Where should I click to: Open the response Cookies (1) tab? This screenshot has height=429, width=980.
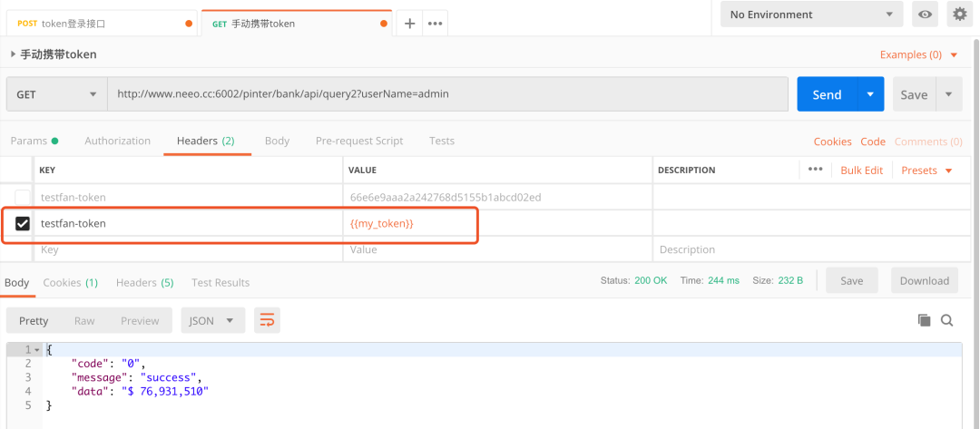[x=70, y=283]
